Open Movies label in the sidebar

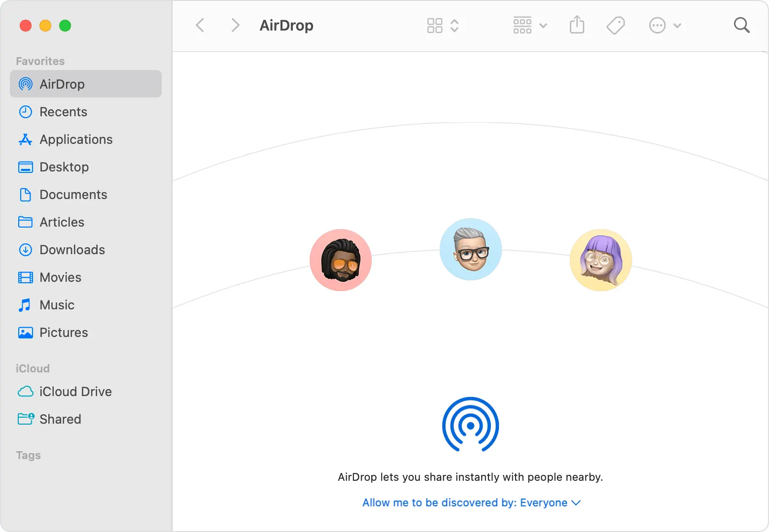pyautogui.click(x=61, y=277)
